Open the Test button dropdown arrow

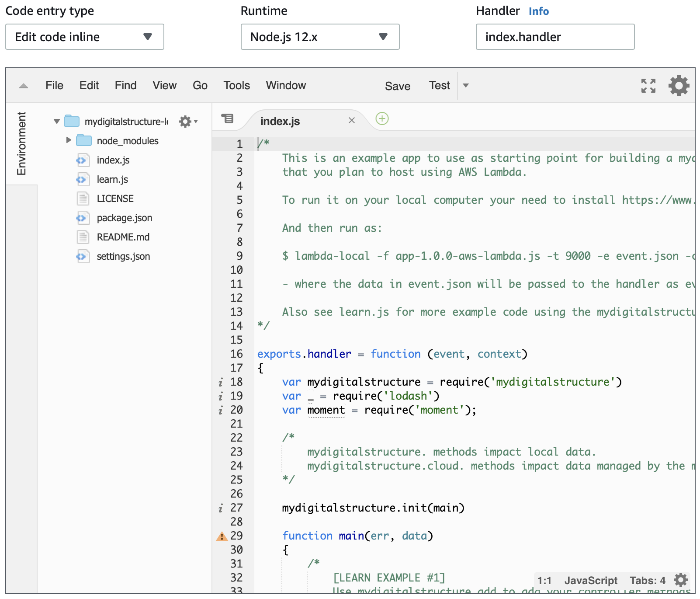[466, 86]
